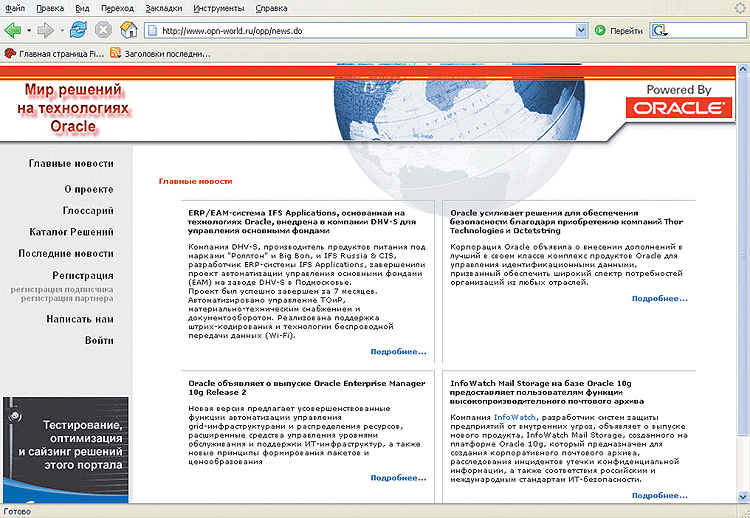Reload the page with the refresh icon

(x=78, y=30)
